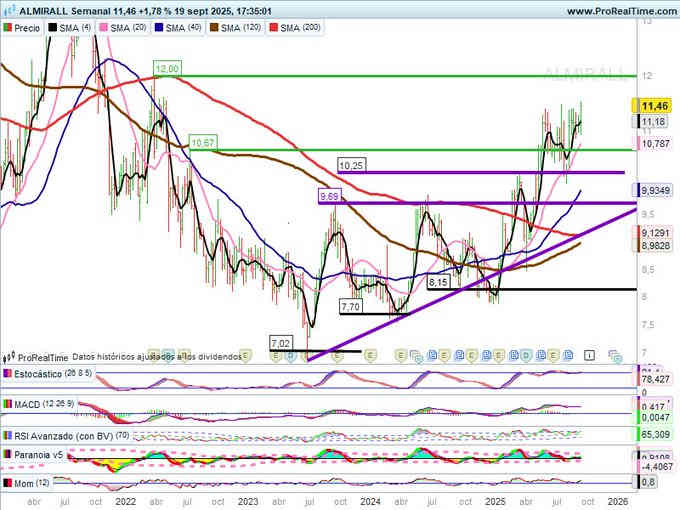Click the 8,15 support level label
Viewport: 680px width, 510px height.
[x=438, y=283]
